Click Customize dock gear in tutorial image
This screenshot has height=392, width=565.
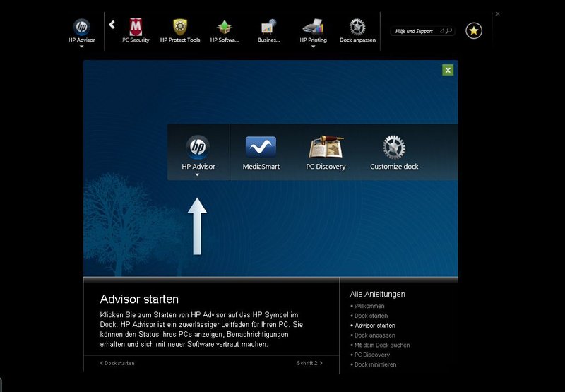pos(394,147)
